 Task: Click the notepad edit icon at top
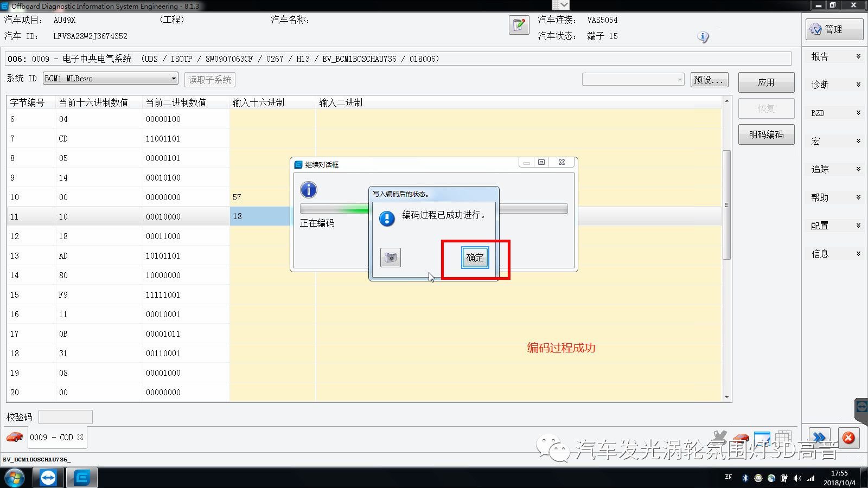pos(519,25)
